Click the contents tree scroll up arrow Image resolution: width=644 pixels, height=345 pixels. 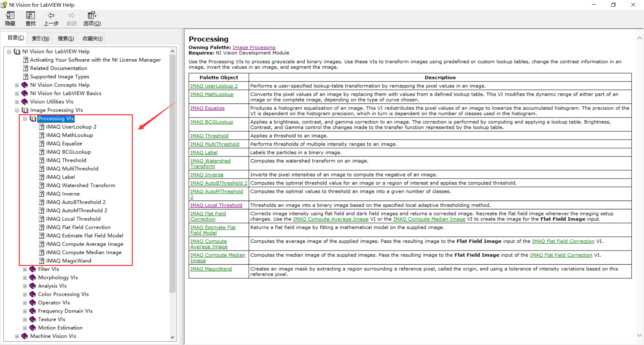[x=172, y=51]
